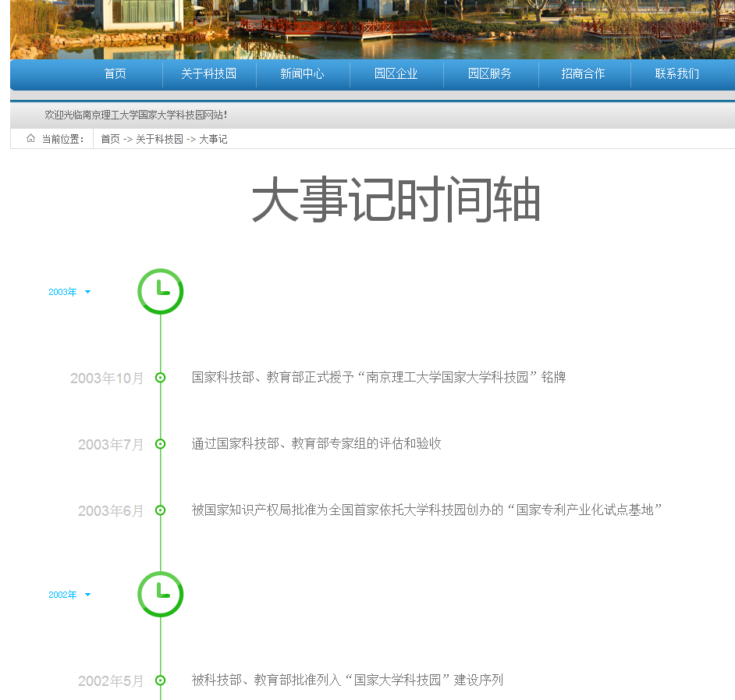This screenshot has height=700, width=735.
Task: Open the 关于科技园 menu item
Action: [x=208, y=74]
